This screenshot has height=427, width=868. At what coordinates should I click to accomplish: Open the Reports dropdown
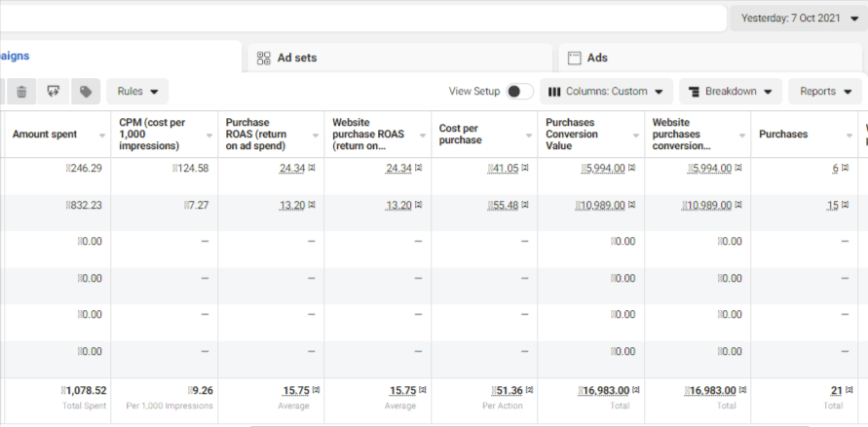coord(824,92)
